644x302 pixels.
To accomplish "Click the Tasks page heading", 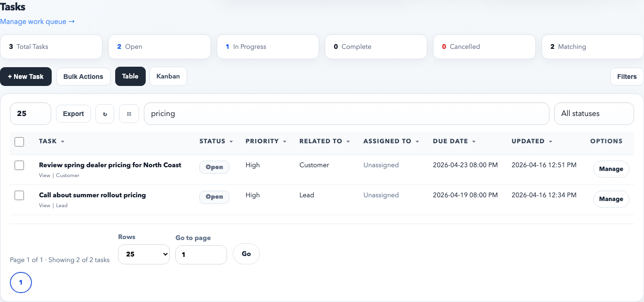I will pos(13,7).
